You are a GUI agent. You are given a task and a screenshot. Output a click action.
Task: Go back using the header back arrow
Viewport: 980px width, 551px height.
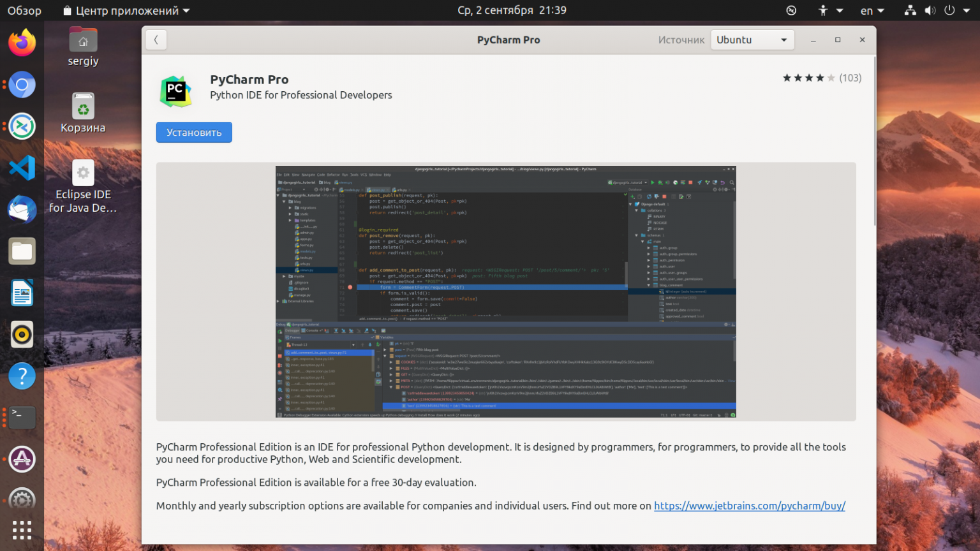click(x=156, y=40)
